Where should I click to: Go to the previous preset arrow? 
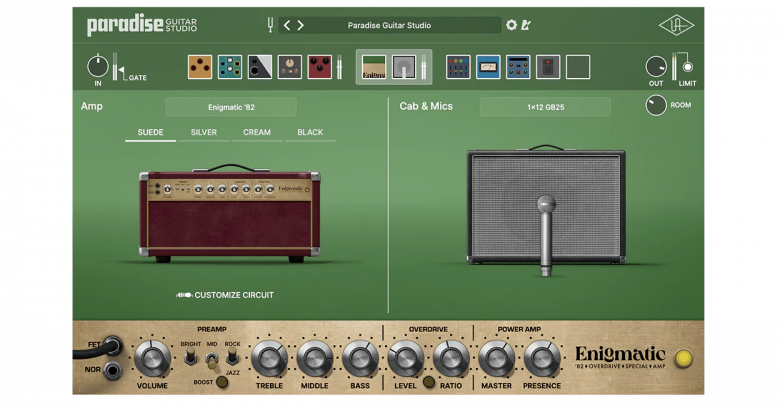288,25
